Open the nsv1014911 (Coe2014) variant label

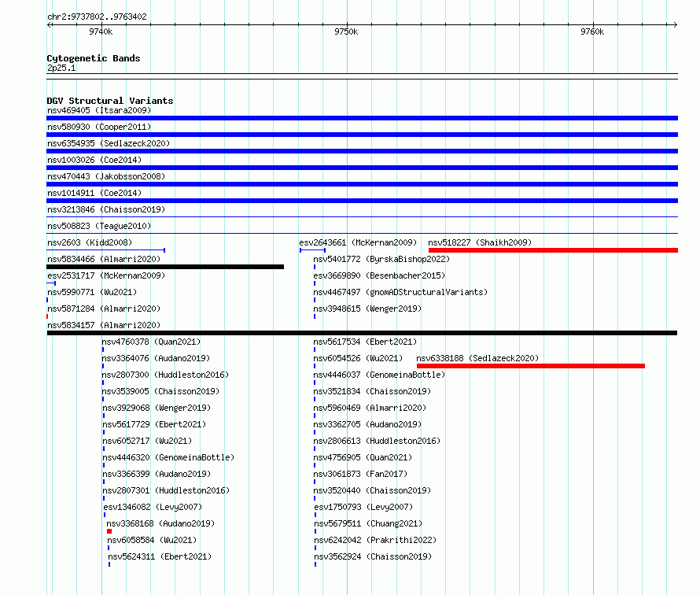tap(94, 193)
